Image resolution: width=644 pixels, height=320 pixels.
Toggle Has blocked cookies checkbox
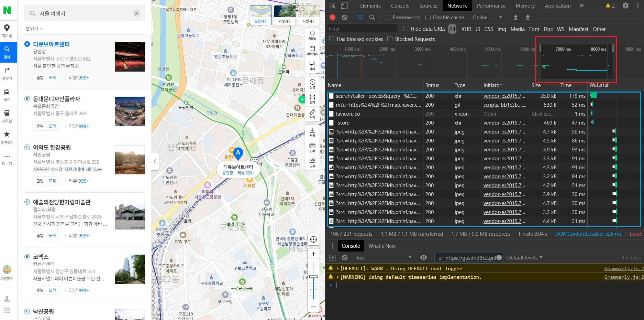coord(332,39)
